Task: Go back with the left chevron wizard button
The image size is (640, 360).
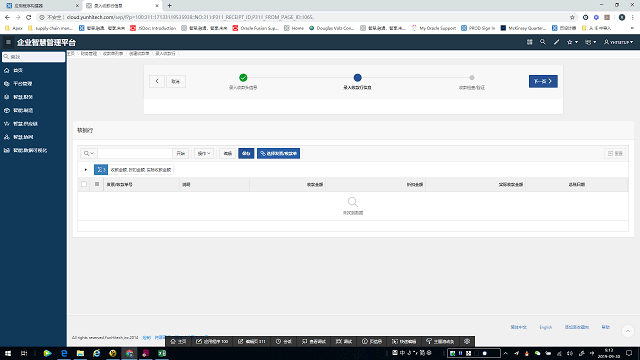Action: (x=157, y=81)
